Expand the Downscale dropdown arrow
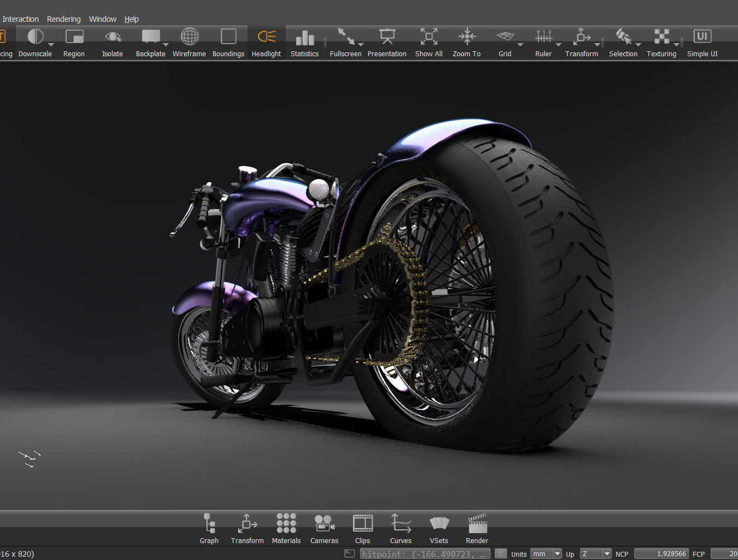Viewport: 738px width, 560px height. pyautogui.click(x=51, y=45)
